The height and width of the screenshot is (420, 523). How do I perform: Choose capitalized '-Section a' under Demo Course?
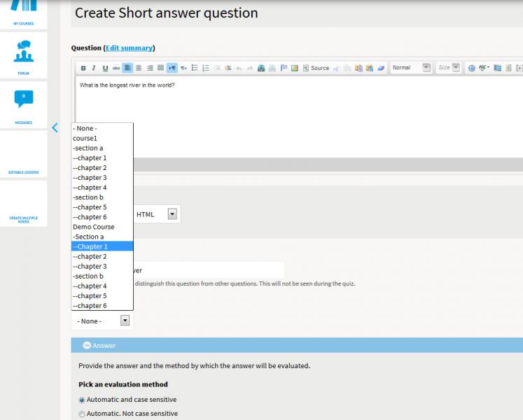click(102, 237)
